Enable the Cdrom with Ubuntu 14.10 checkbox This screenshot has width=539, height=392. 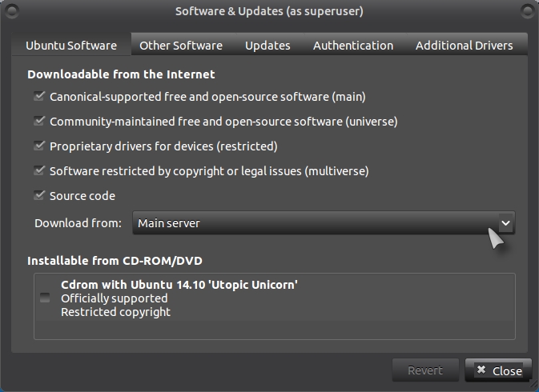pyautogui.click(x=45, y=298)
